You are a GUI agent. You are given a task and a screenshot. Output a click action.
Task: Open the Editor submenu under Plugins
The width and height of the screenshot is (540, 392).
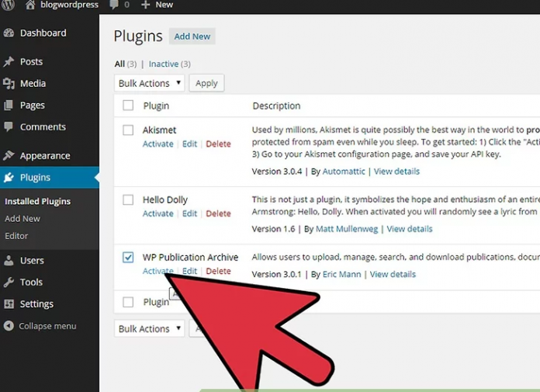click(x=16, y=236)
